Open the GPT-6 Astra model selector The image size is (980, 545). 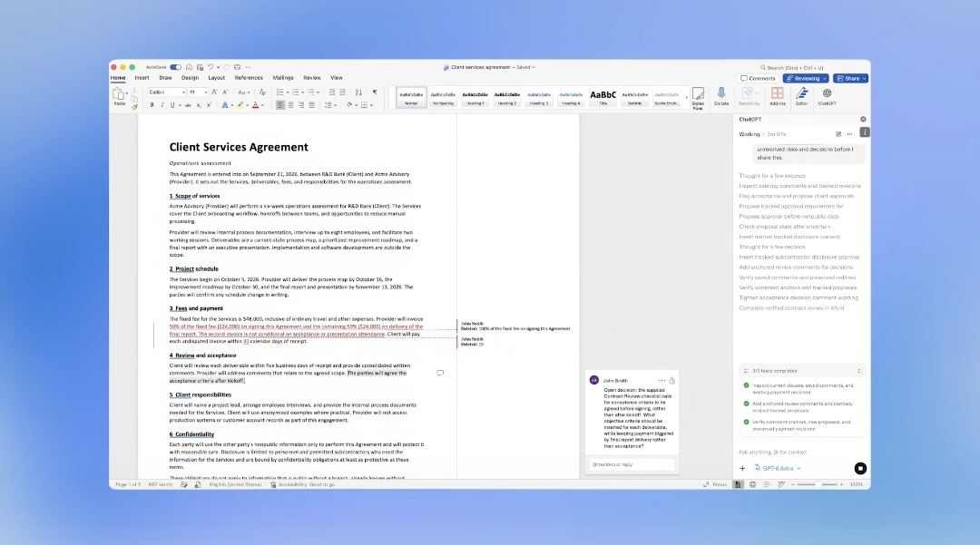coord(778,468)
